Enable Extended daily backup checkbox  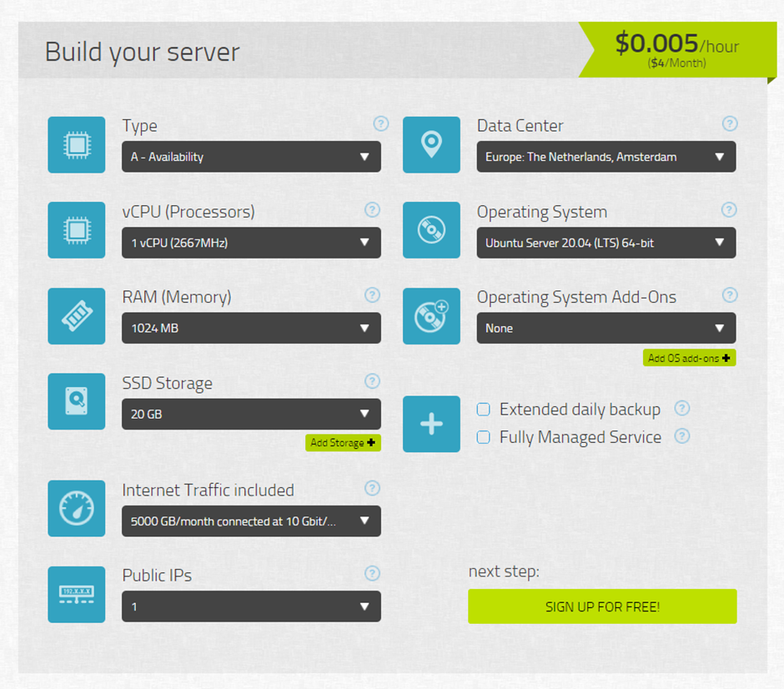(483, 410)
